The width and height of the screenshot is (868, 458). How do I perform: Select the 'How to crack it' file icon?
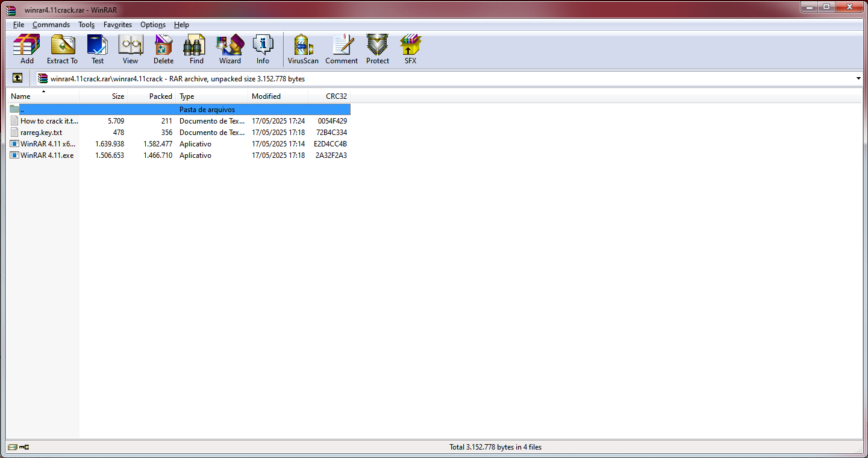pos(14,121)
